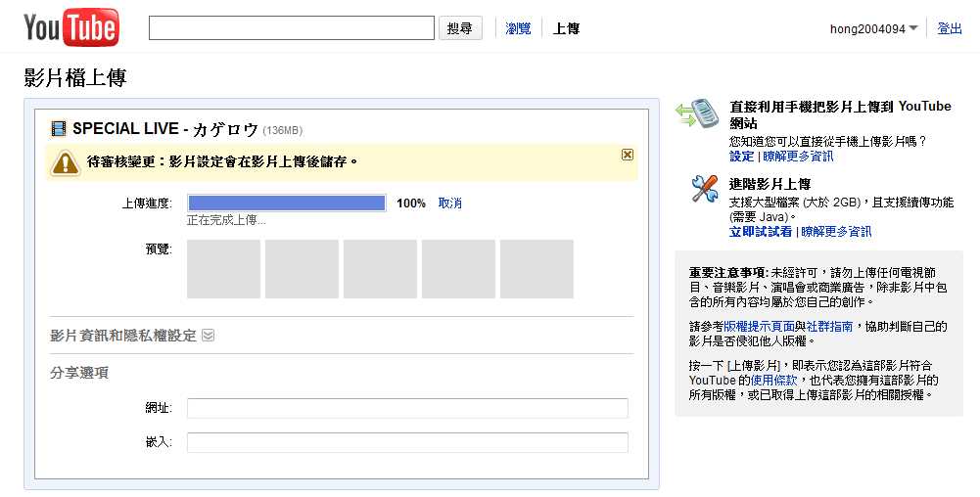Click the 分享選項 heading

[79, 373]
